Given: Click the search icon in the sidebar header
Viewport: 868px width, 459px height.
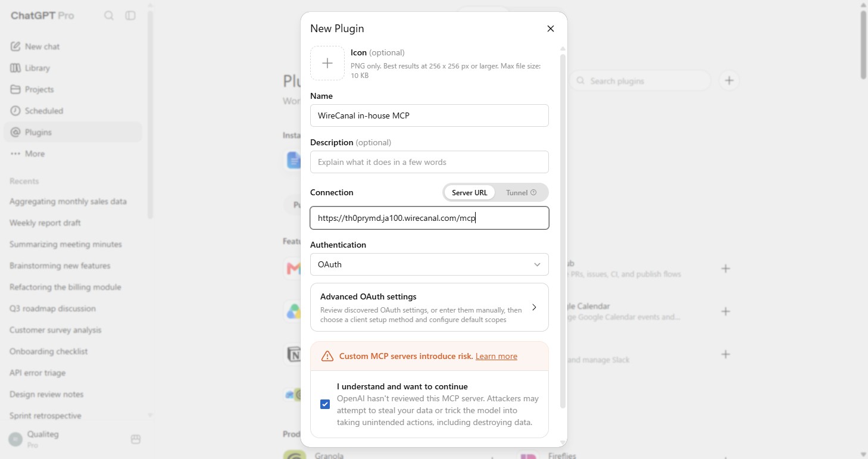Looking at the screenshot, I should tap(109, 15).
